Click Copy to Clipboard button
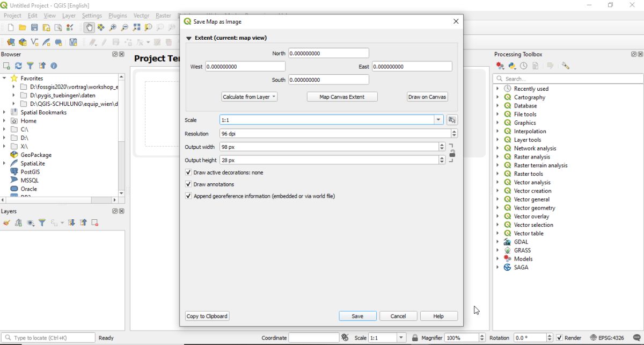 click(207, 316)
